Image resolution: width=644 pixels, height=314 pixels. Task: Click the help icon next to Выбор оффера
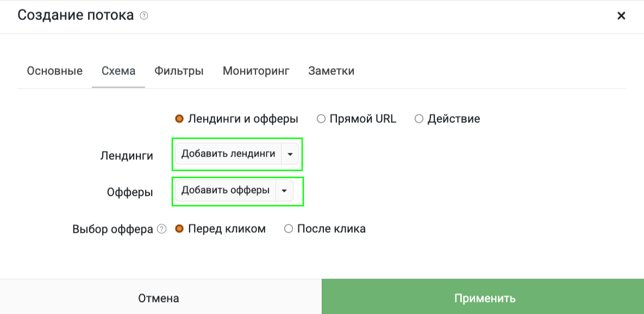point(162,229)
